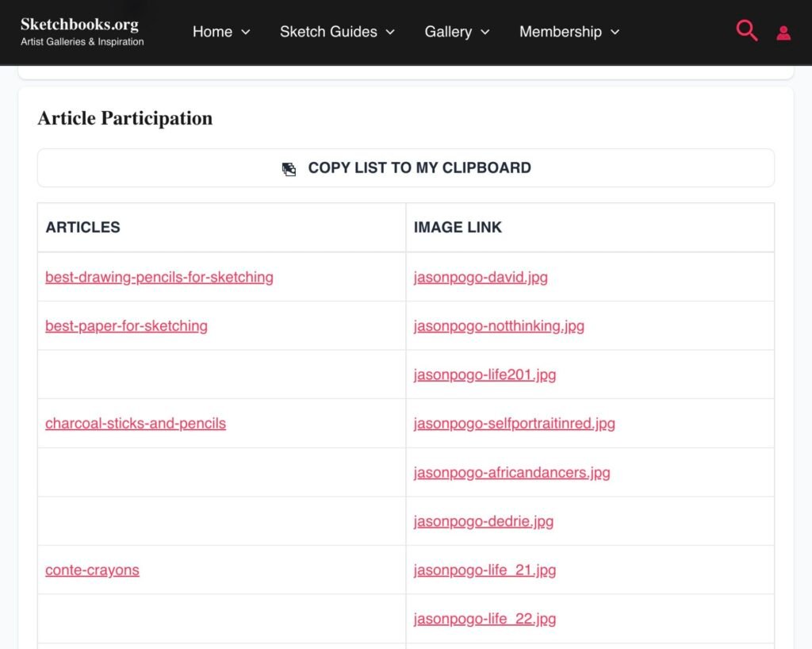Image resolution: width=812 pixels, height=649 pixels.
Task: Expand the Sketch Guides dropdown chevron
Action: pyautogui.click(x=390, y=33)
